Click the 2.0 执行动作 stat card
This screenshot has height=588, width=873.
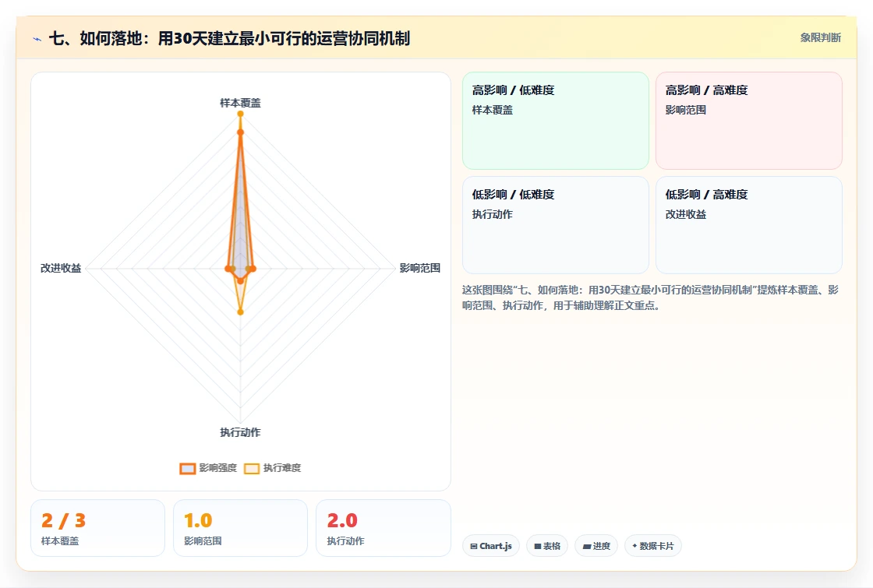383,528
